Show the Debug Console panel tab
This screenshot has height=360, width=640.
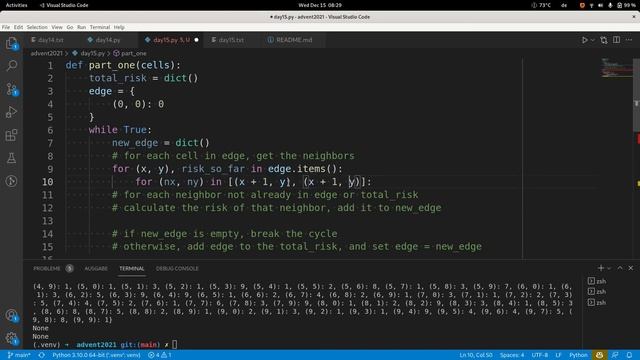(x=177, y=269)
